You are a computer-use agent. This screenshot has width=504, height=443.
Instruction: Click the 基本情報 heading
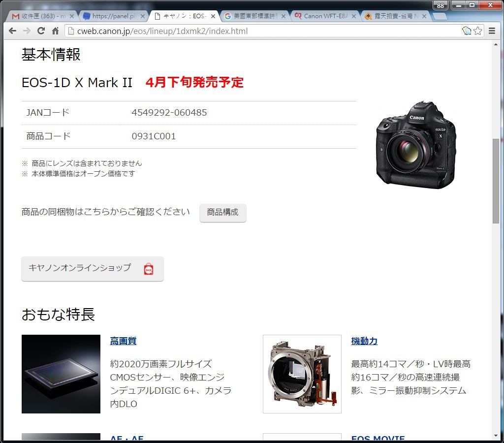tap(51, 54)
